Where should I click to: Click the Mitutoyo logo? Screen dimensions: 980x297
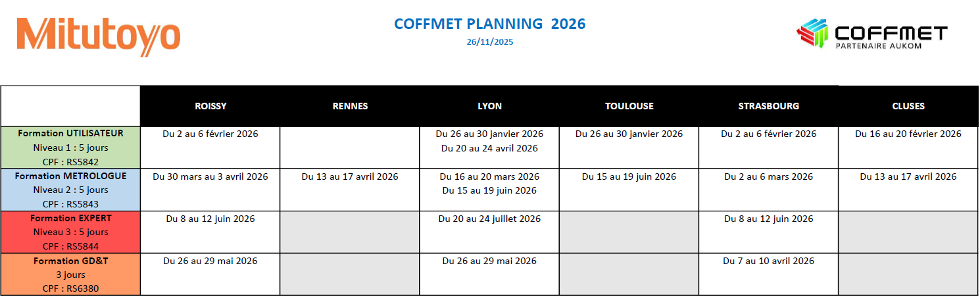pos(98,35)
